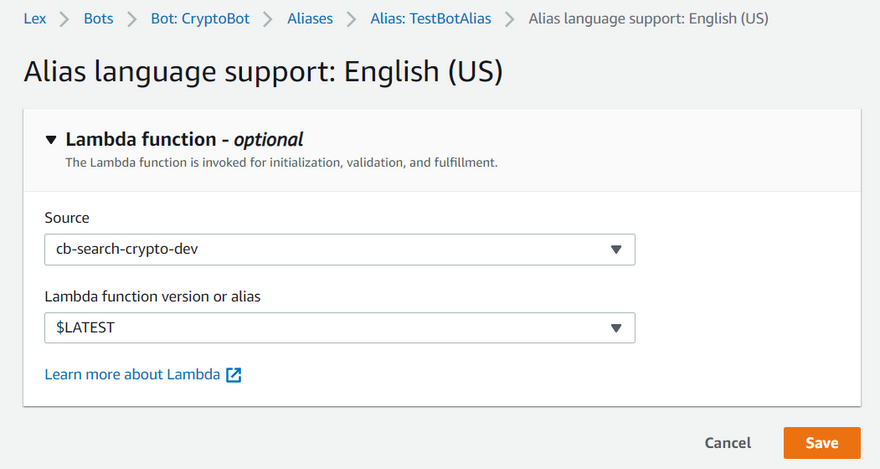Click the arrow icon beside $LATEST

[x=616, y=327]
